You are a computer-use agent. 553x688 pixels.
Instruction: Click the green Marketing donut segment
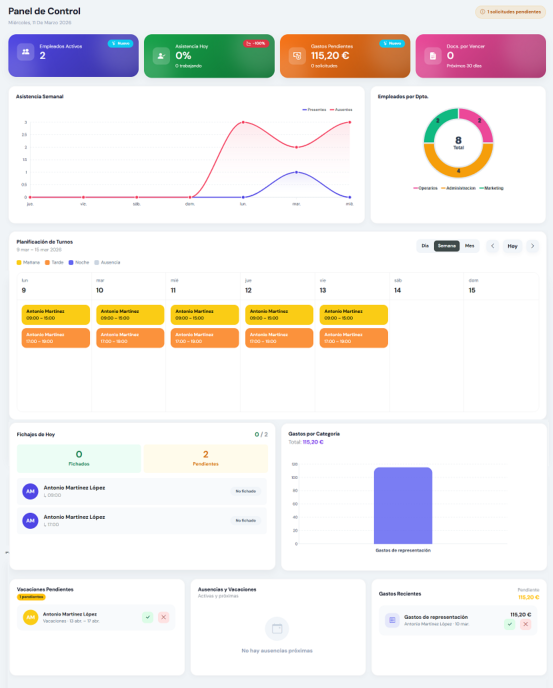point(438,122)
